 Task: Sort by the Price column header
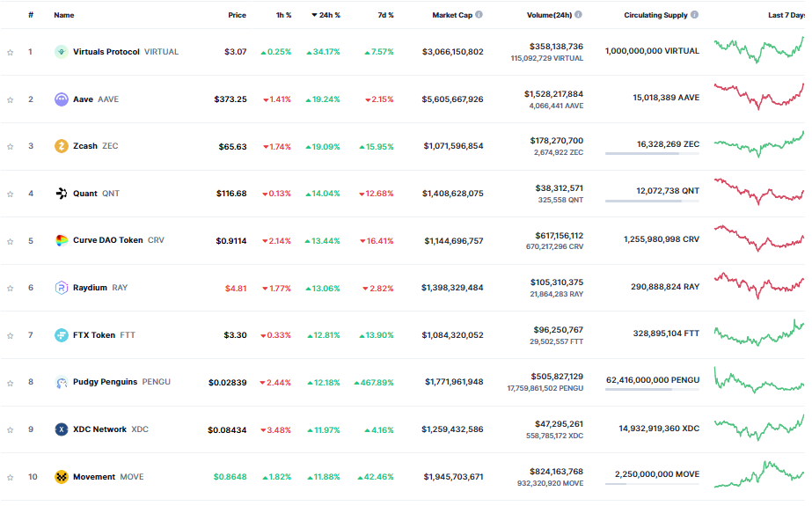pyautogui.click(x=238, y=15)
